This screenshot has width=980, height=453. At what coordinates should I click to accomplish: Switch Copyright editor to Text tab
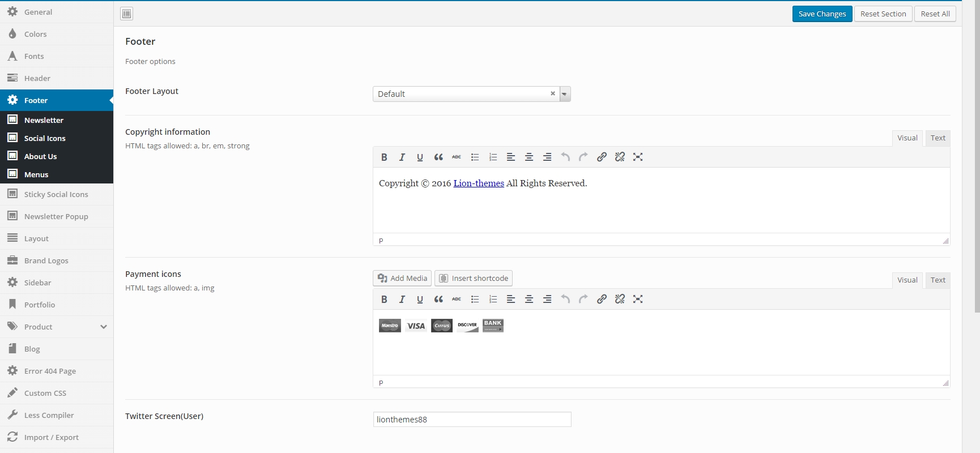938,138
